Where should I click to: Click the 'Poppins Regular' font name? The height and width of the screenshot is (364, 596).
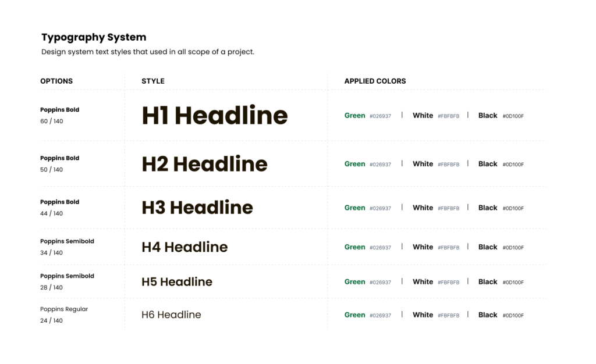(x=64, y=309)
